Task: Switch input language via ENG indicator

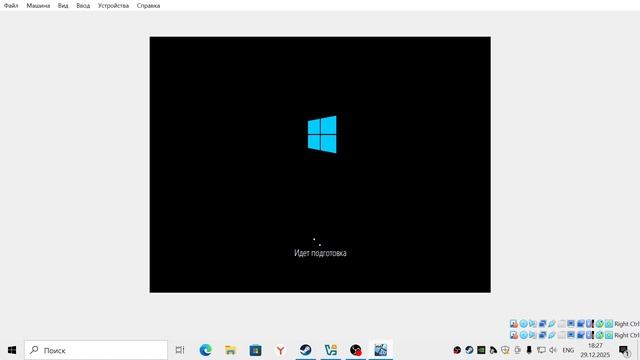Action: coord(568,350)
